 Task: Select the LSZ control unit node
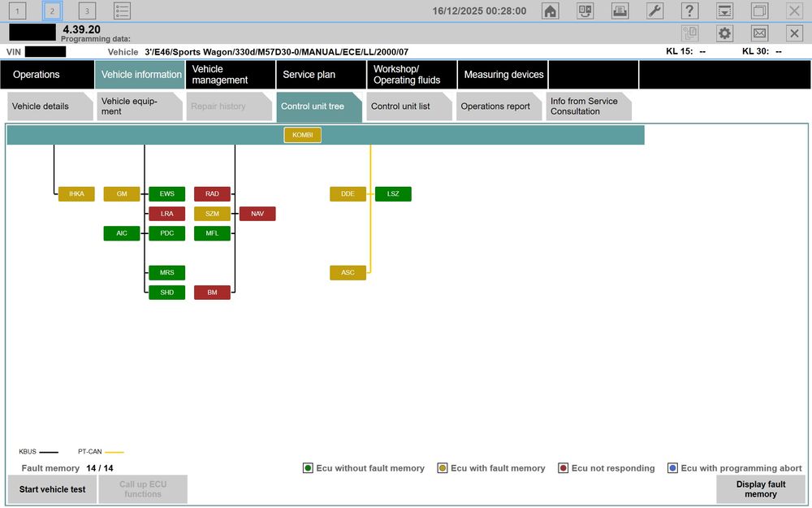click(x=393, y=194)
